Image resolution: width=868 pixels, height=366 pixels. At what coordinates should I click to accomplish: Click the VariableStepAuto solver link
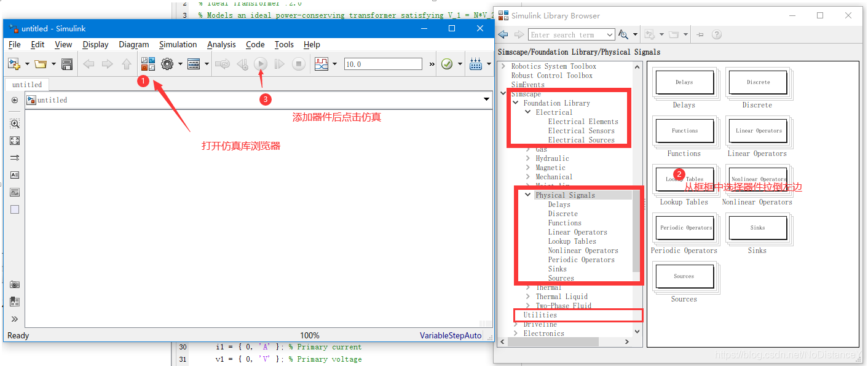click(451, 335)
